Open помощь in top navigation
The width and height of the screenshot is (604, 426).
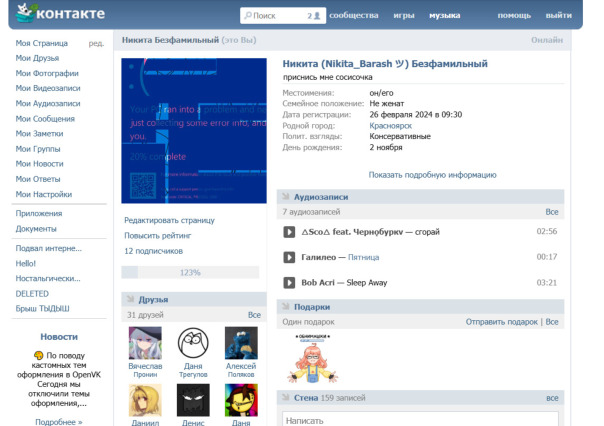pyautogui.click(x=514, y=15)
